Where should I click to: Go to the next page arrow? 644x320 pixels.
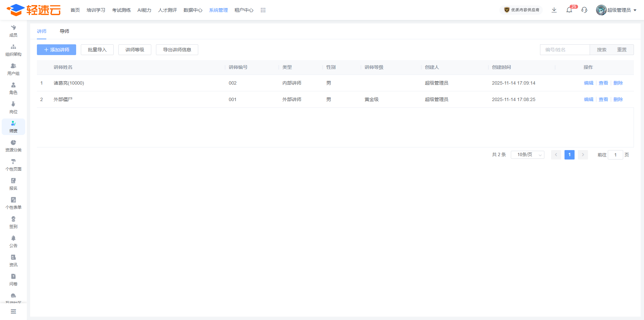(x=583, y=155)
